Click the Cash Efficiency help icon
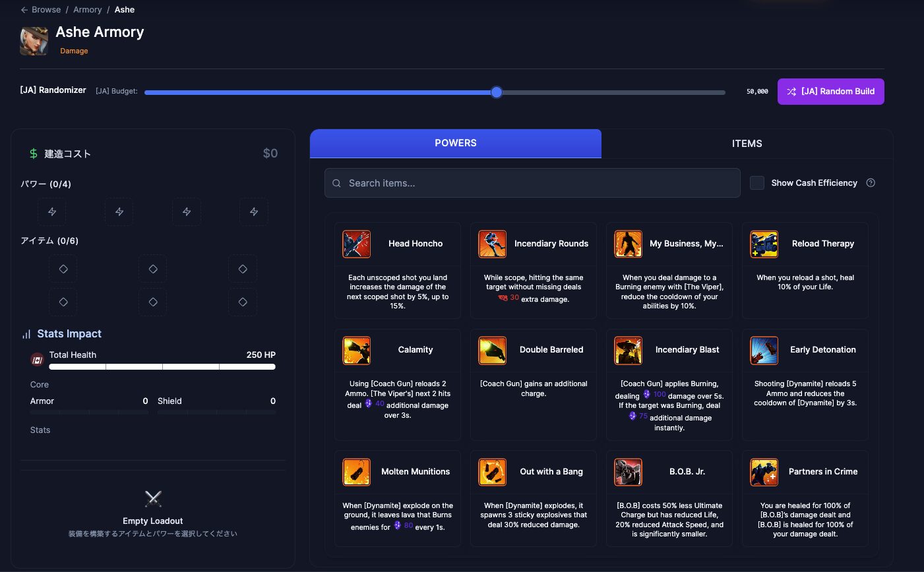 click(x=871, y=183)
